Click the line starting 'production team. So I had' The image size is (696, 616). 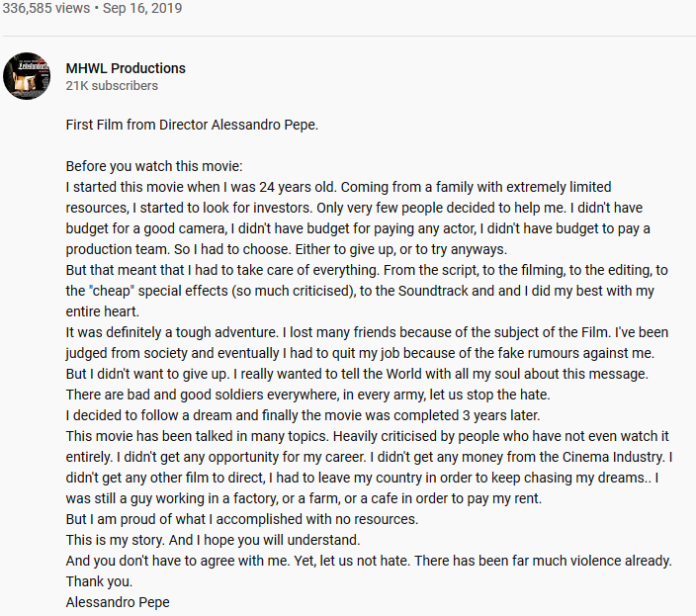[x=287, y=249]
